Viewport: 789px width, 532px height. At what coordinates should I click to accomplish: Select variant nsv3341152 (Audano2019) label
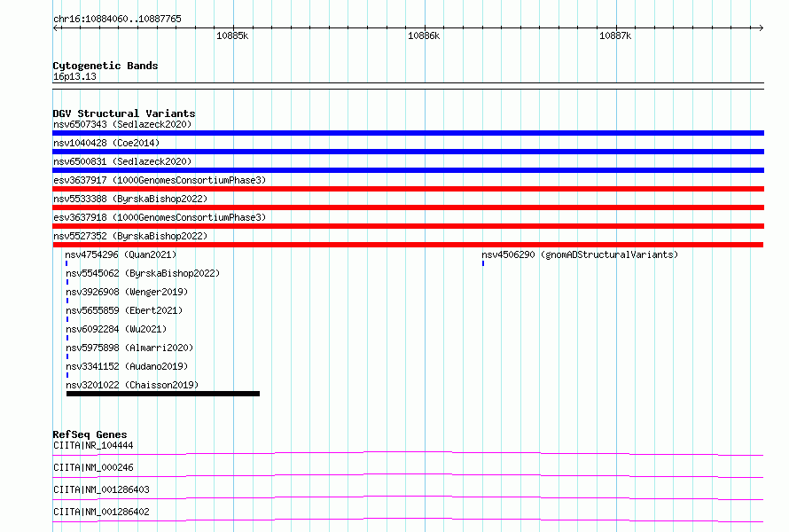127,366
